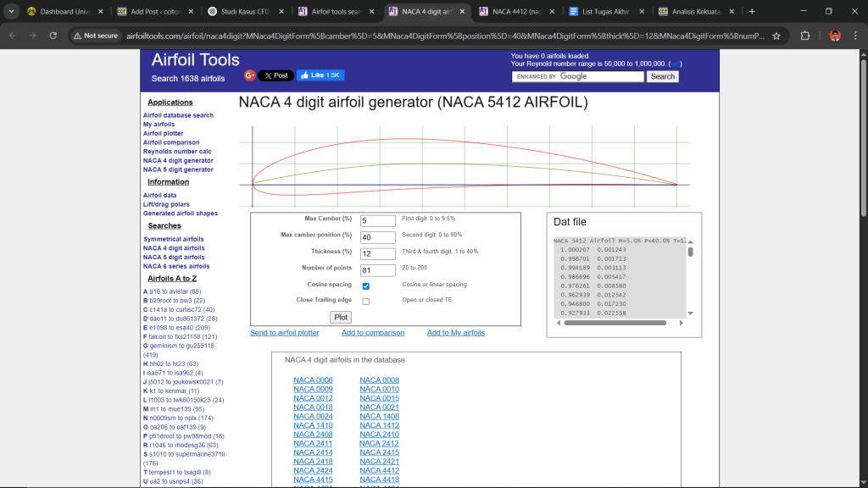Click the browser reload icon

click(53, 36)
